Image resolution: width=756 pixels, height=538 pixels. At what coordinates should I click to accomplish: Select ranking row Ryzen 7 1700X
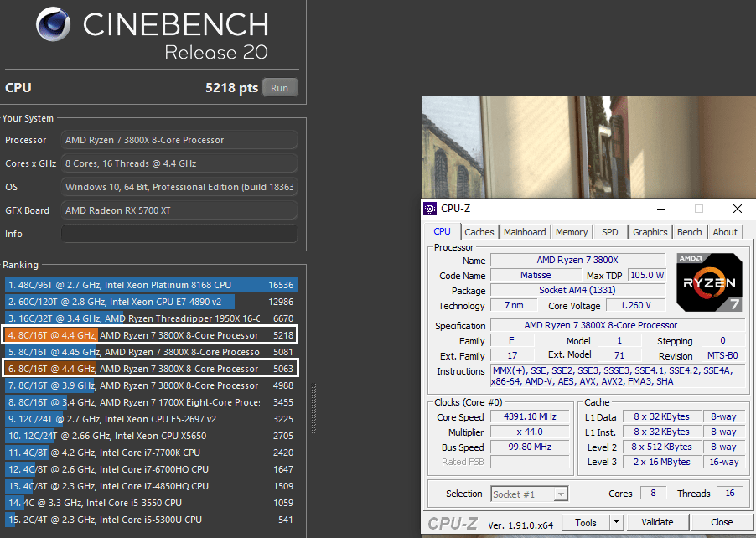tap(151, 402)
